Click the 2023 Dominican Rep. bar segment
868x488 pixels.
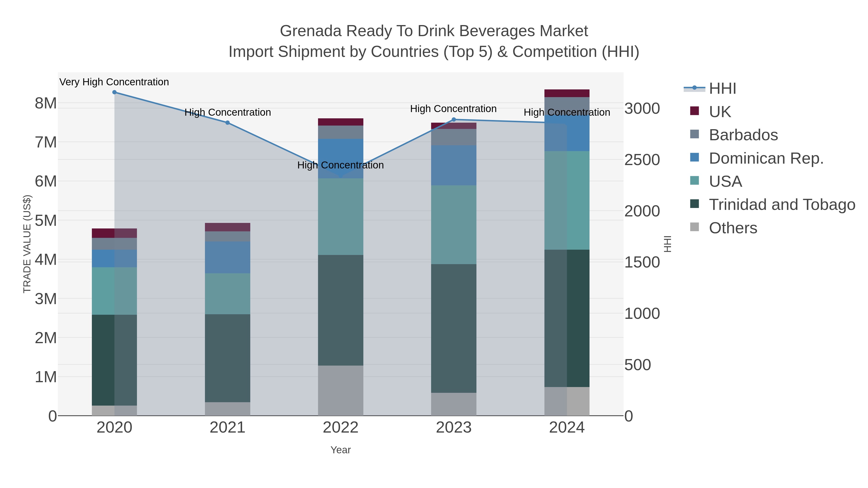pos(454,165)
